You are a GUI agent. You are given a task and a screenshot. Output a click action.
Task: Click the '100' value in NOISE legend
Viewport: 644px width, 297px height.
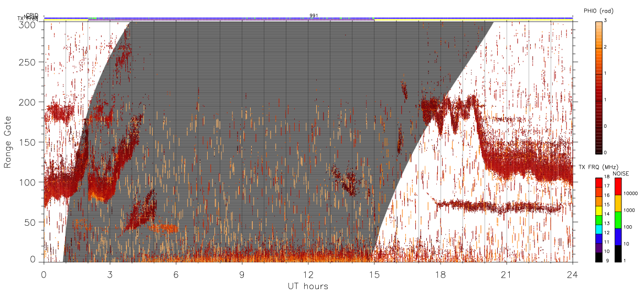point(627,227)
